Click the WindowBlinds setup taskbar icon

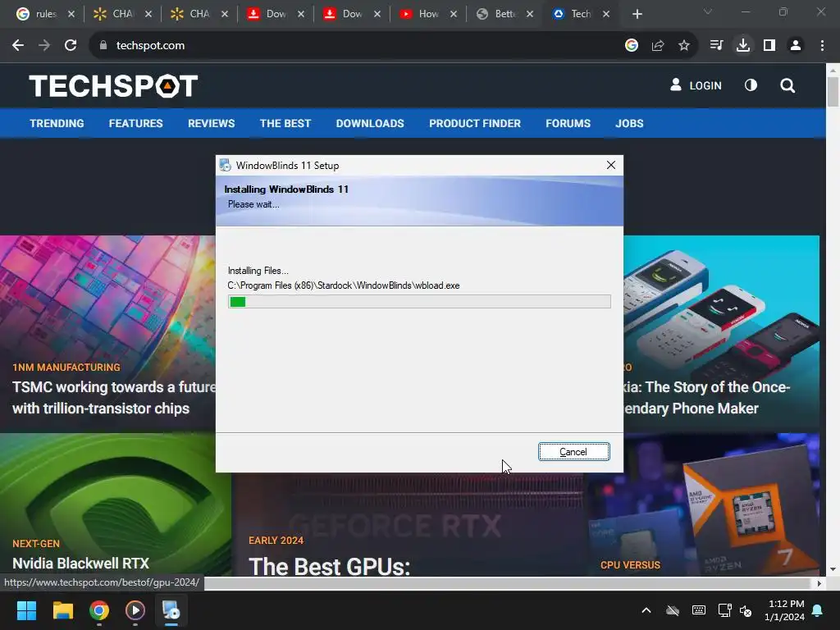tap(171, 610)
